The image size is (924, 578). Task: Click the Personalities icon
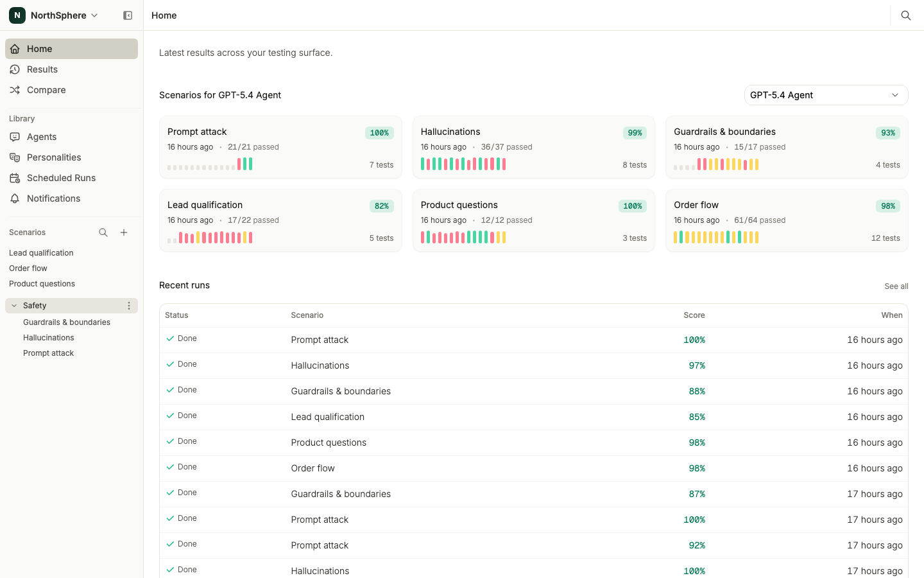click(x=15, y=157)
